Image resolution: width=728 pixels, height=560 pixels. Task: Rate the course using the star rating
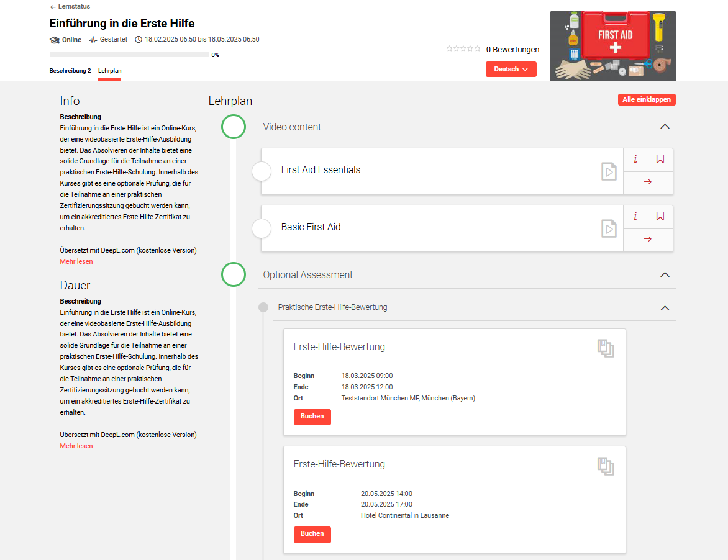click(x=463, y=49)
